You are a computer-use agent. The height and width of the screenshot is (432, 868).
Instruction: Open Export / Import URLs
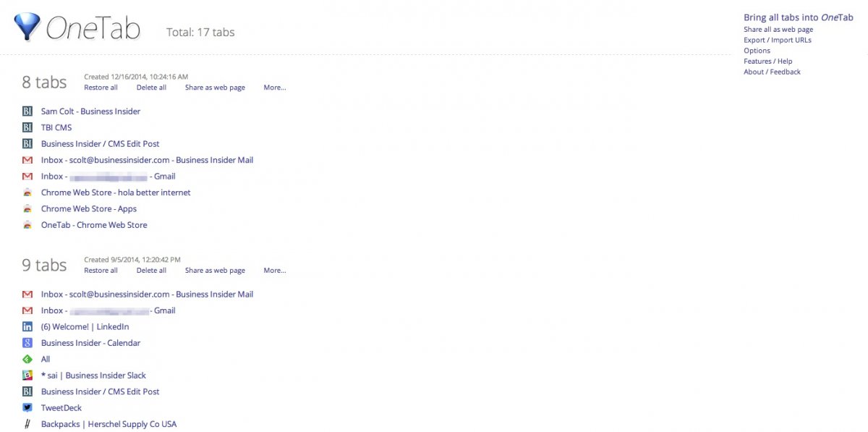click(x=778, y=41)
